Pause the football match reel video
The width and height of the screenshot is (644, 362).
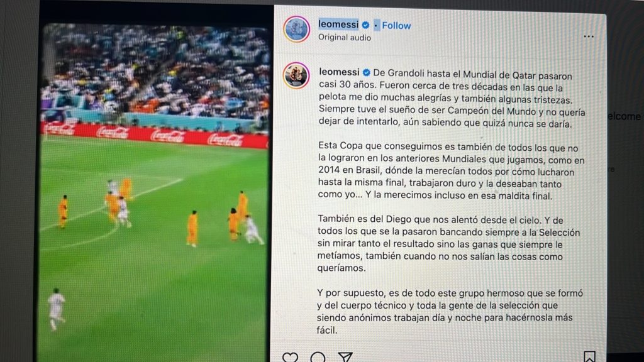(154, 193)
